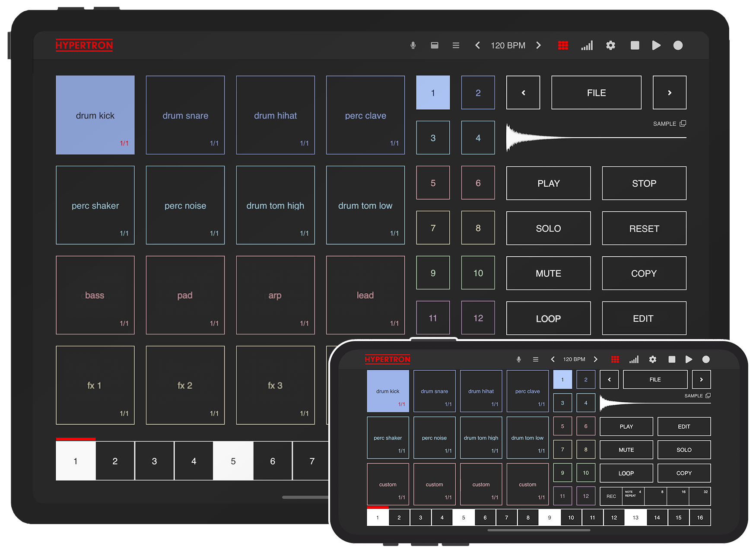Click the 120 BPM tempo value on tablet
The height and width of the screenshot is (553, 756).
[508, 45]
